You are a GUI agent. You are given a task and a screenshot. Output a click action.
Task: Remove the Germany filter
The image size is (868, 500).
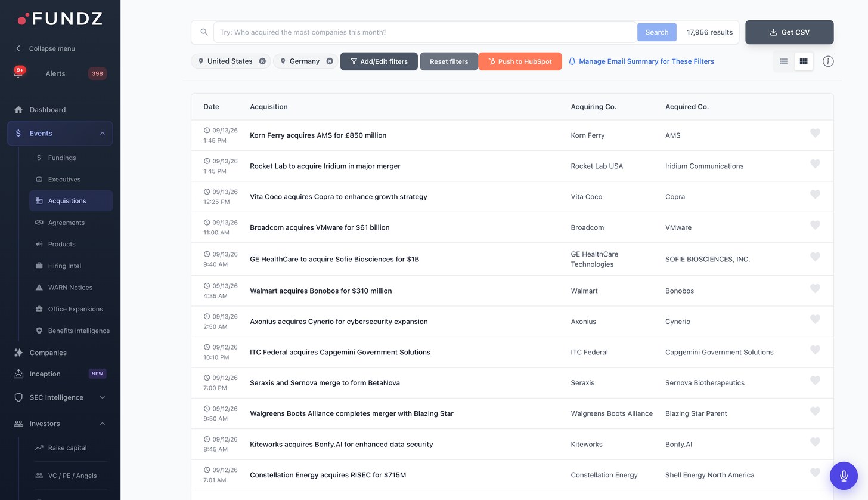(330, 61)
